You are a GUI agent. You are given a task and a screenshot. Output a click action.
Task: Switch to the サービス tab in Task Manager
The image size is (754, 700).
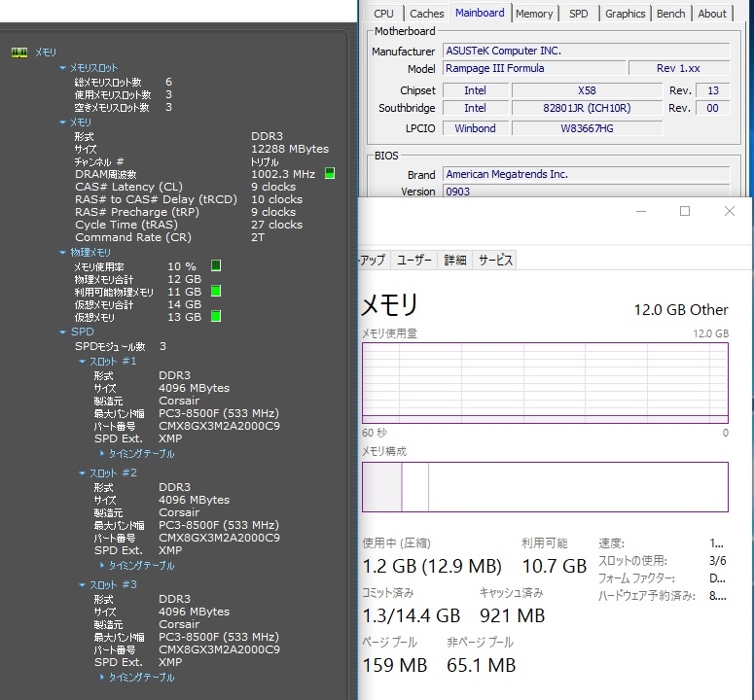(x=494, y=261)
